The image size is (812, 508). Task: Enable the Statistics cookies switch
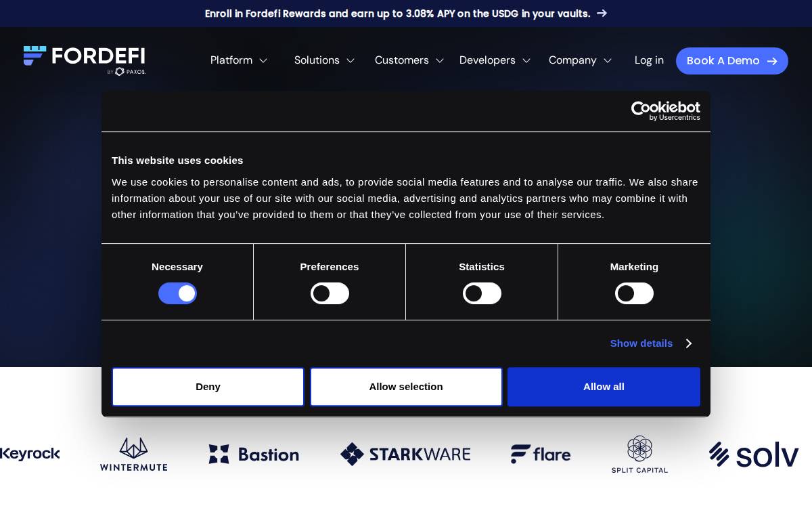click(482, 293)
